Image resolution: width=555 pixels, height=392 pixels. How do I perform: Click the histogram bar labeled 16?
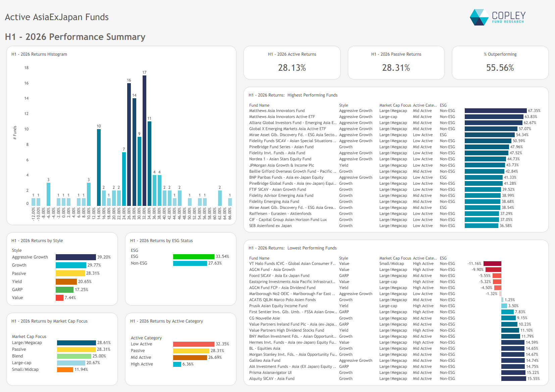(x=129, y=144)
